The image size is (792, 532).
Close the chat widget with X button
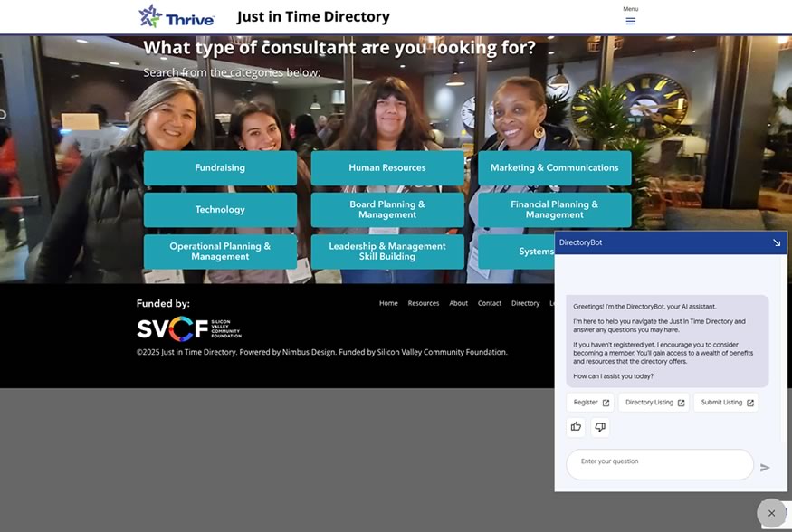pos(771,513)
